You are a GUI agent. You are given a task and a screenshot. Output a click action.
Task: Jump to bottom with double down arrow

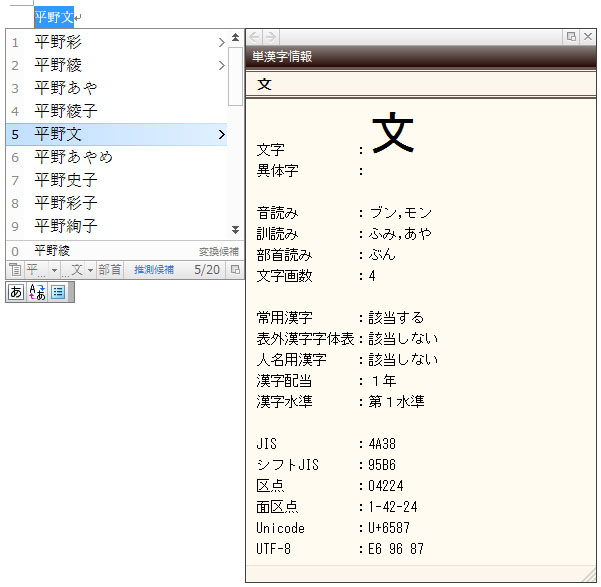[x=235, y=230]
